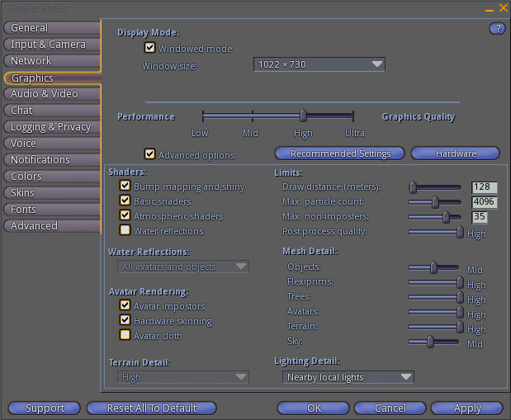This screenshot has height=420, width=511.
Task: Open the Chat tab
Action: click(x=52, y=110)
